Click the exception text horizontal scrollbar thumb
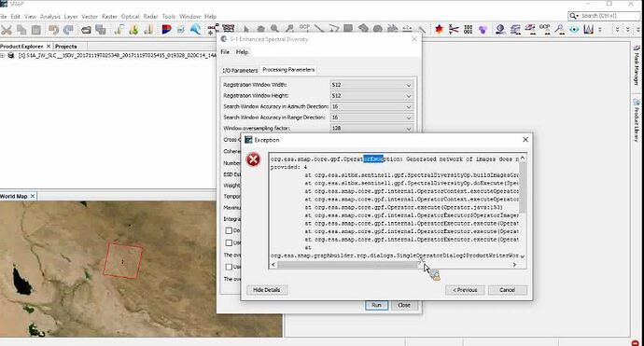 (347, 265)
